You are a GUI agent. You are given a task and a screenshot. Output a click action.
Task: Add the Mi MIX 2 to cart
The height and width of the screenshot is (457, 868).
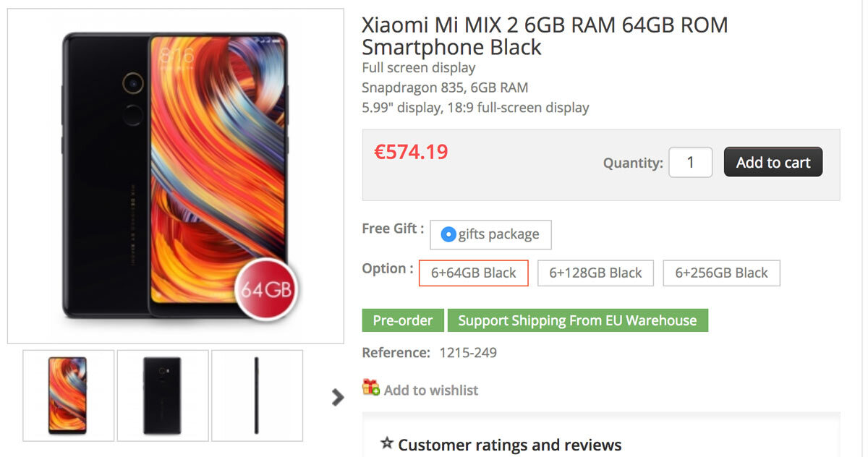click(773, 163)
